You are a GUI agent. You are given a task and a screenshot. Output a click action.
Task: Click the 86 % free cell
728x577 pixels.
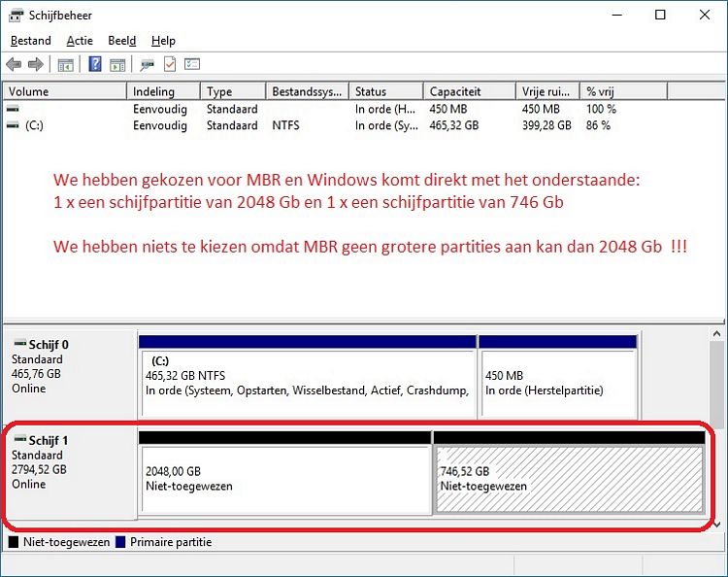(598, 125)
